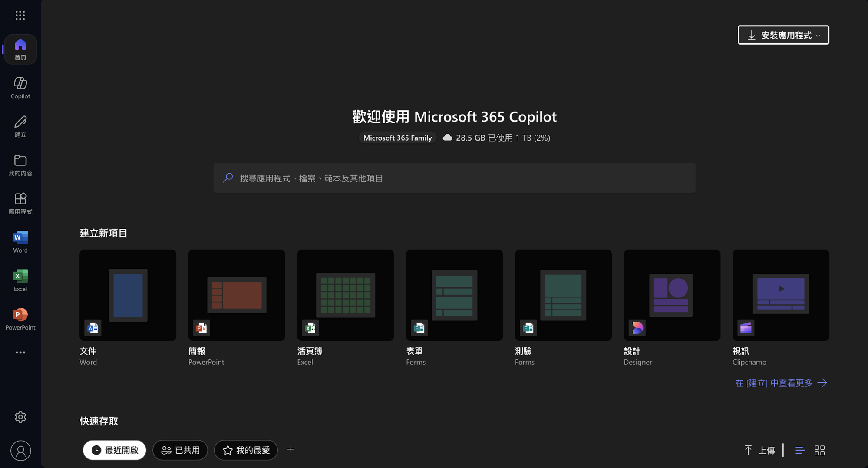Click the cloud storage usage indicator
868x468 pixels.
click(496, 138)
